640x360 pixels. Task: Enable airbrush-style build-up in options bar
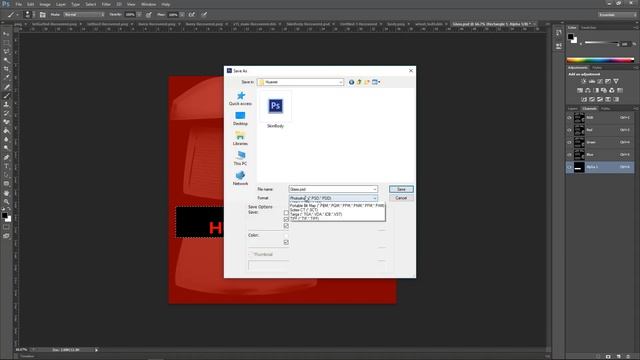click(x=191, y=15)
